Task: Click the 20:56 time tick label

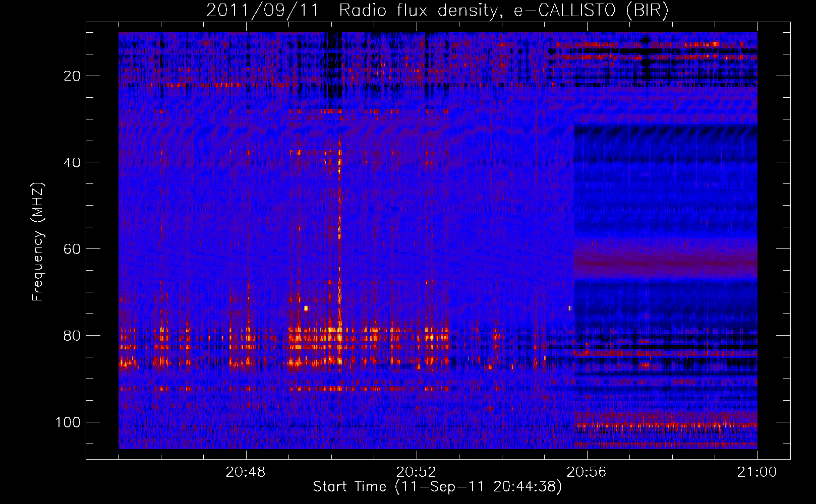Action: [x=587, y=472]
